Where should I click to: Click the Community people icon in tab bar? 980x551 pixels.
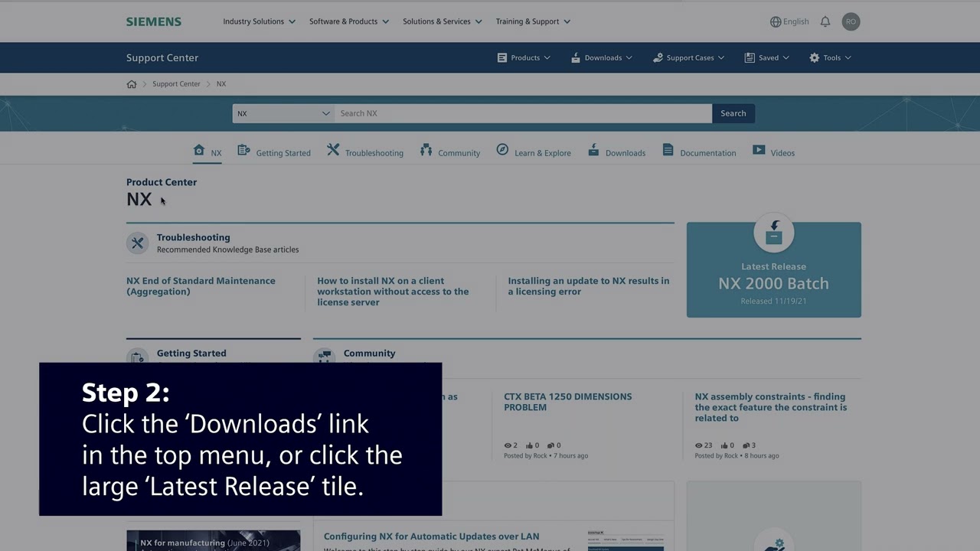pos(426,150)
